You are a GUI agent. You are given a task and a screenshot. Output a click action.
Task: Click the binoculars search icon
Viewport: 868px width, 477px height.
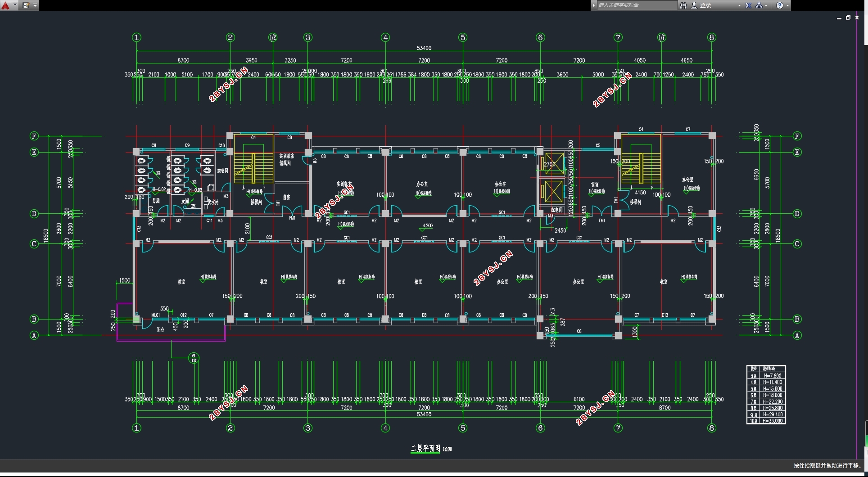(x=683, y=5)
